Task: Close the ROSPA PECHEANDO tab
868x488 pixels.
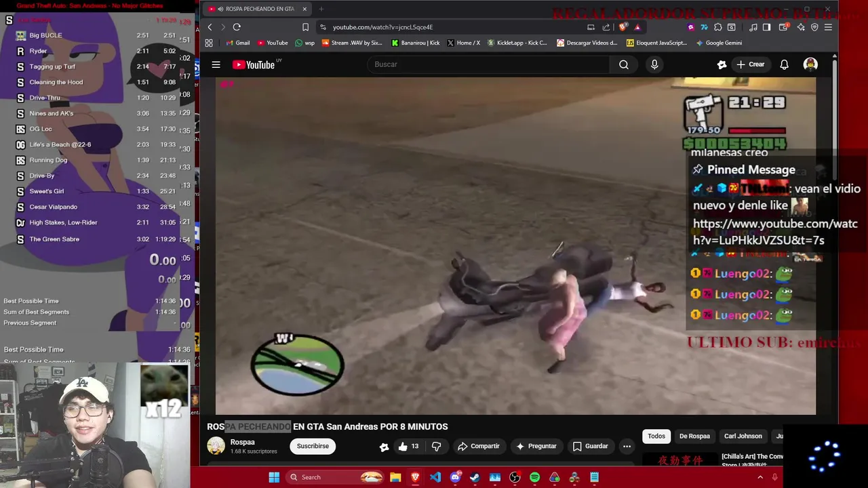Action: [304, 9]
